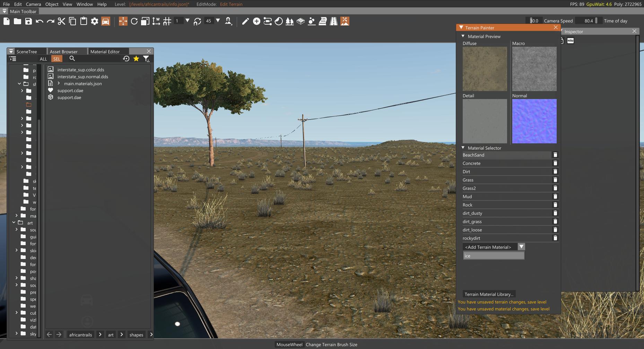The width and height of the screenshot is (644, 349).
Task: Click Asset Browser search magnifier icon
Action: click(x=72, y=59)
